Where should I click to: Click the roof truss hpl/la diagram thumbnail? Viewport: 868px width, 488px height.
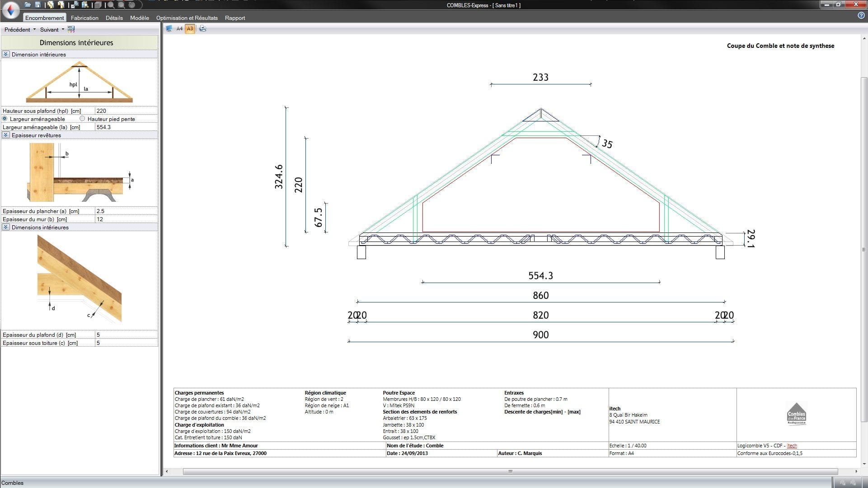[x=80, y=82]
